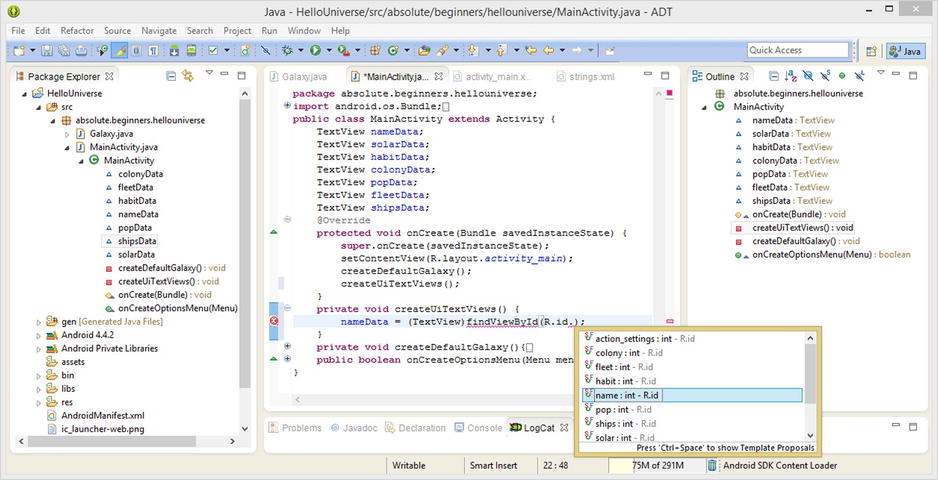Run Android Lint check icon
The image size is (938, 480).
coord(213,51)
